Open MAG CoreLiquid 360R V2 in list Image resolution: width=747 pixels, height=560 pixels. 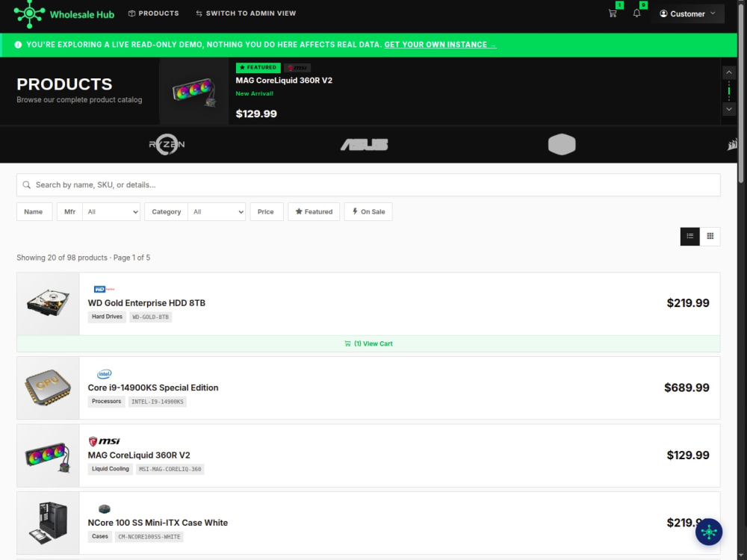click(139, 455)
